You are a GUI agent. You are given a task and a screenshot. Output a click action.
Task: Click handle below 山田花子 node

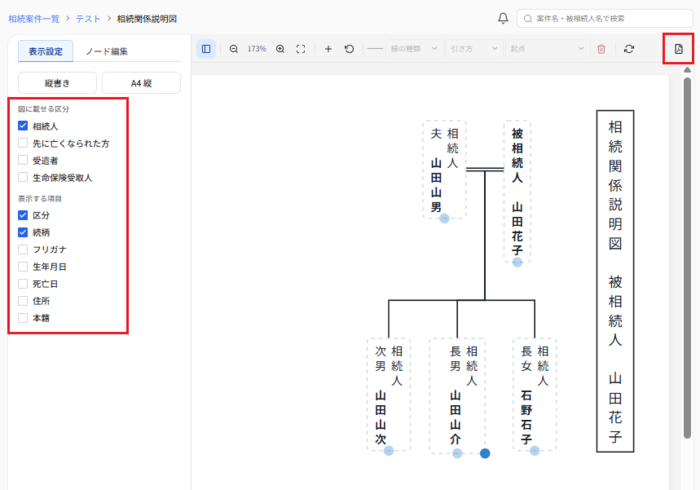tap(517, 262)
